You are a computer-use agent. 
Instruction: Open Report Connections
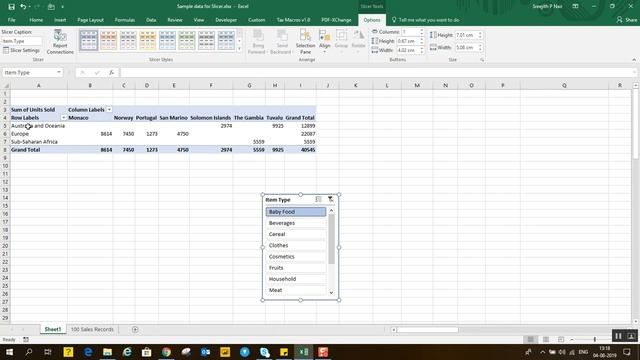pos(60,42)
